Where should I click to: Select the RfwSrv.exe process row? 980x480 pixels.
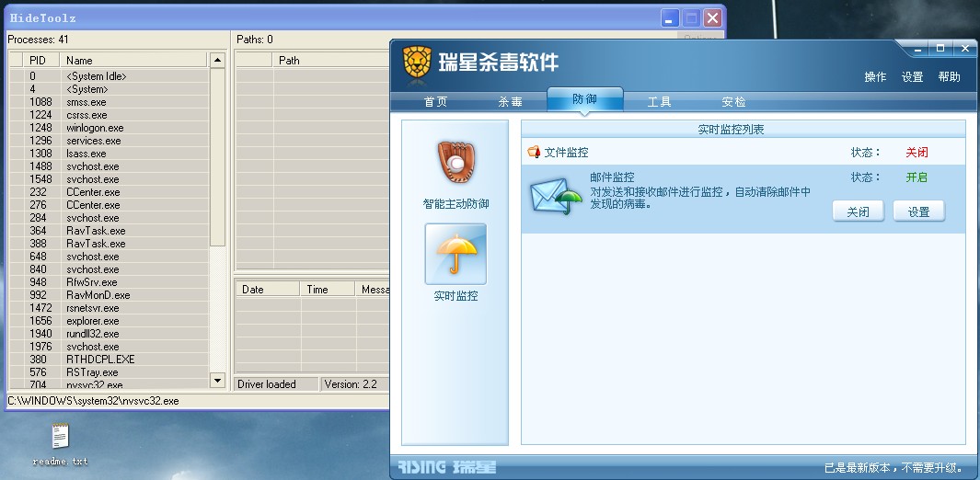pos(109,282)
